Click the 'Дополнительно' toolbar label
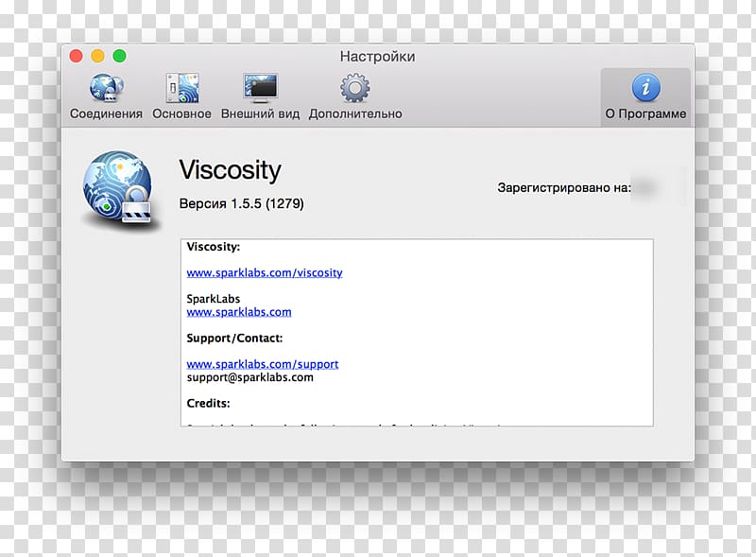The width and height of the screenshot is (756, 557). coord(354,113)
